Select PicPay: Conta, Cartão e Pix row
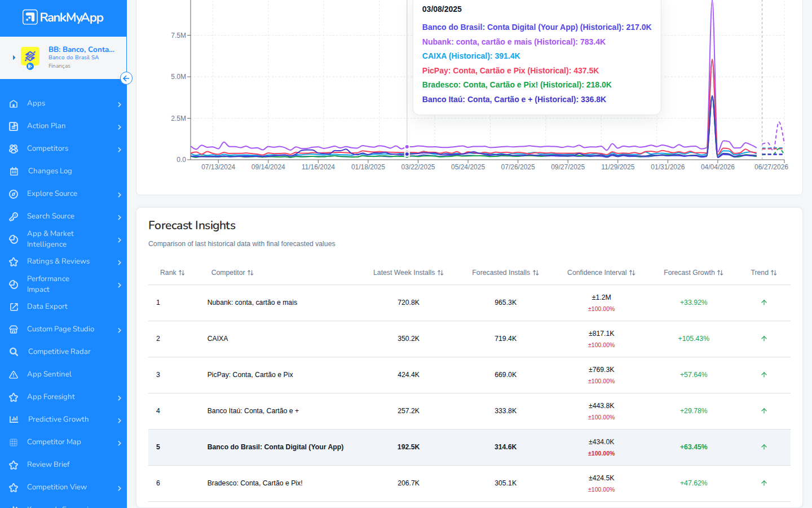The height and width of the screenshot is (508, 812). click(469, 375)
